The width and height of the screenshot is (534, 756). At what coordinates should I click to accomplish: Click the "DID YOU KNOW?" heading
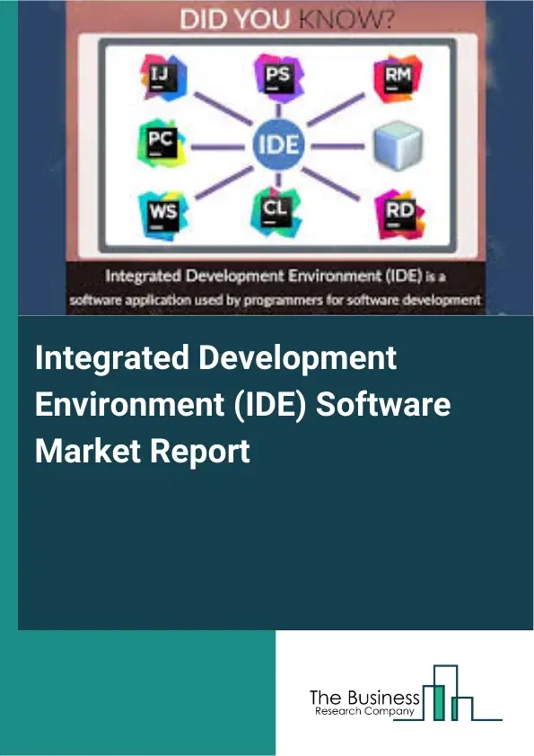[x=287, y=19]
